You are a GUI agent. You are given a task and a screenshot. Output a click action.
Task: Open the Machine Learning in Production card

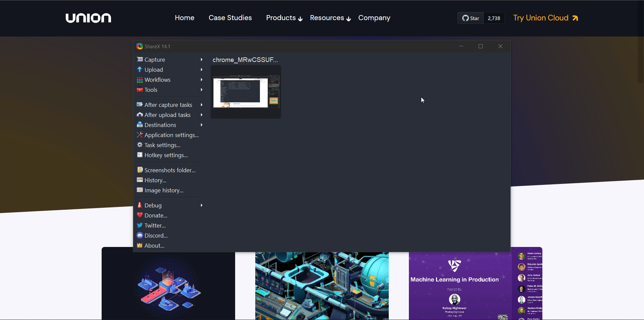[475, 283]
